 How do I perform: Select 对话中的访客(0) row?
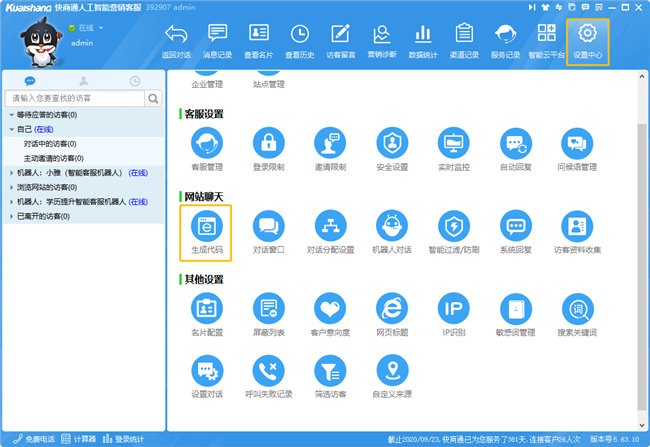coord(83,144)
